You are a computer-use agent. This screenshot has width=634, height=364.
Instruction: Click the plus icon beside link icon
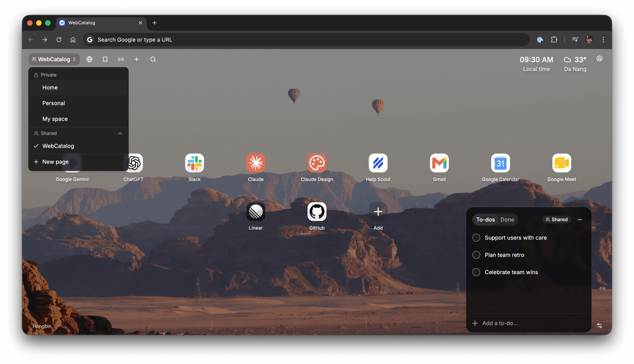point(136,59)
